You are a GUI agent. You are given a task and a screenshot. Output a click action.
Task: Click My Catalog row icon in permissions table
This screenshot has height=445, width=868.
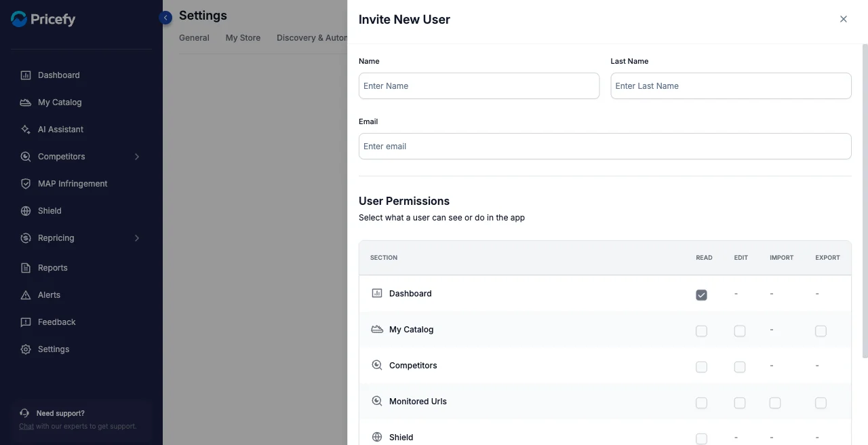[377, 329]
